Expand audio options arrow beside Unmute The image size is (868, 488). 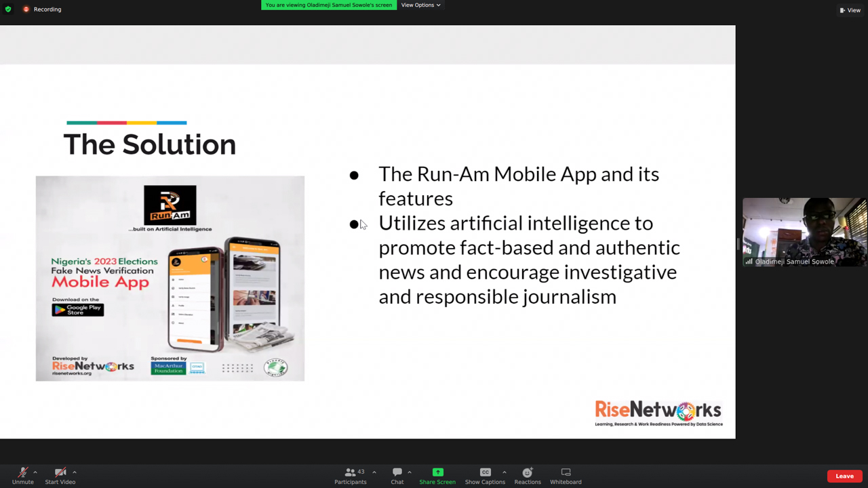[x=35, y=472]
